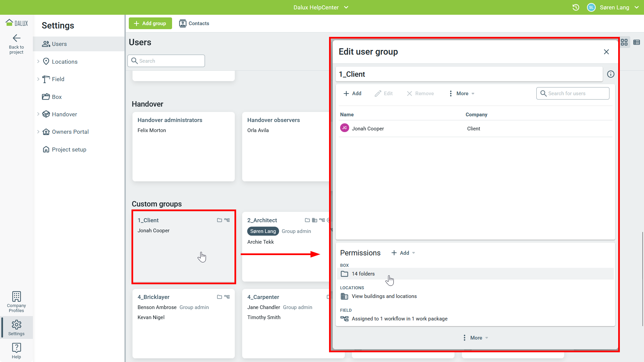Switch to grid card view icon

coord(624,42)
